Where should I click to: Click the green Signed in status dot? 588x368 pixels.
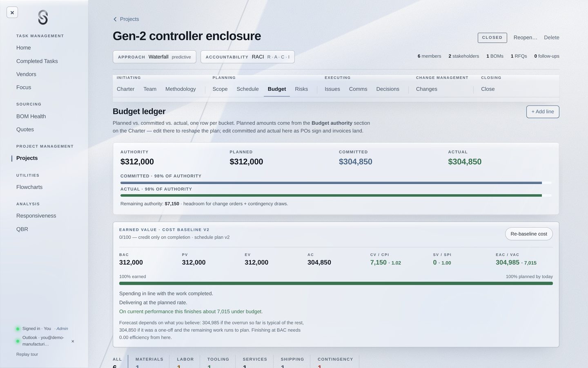pyautogui.click(x=18, y=329)
